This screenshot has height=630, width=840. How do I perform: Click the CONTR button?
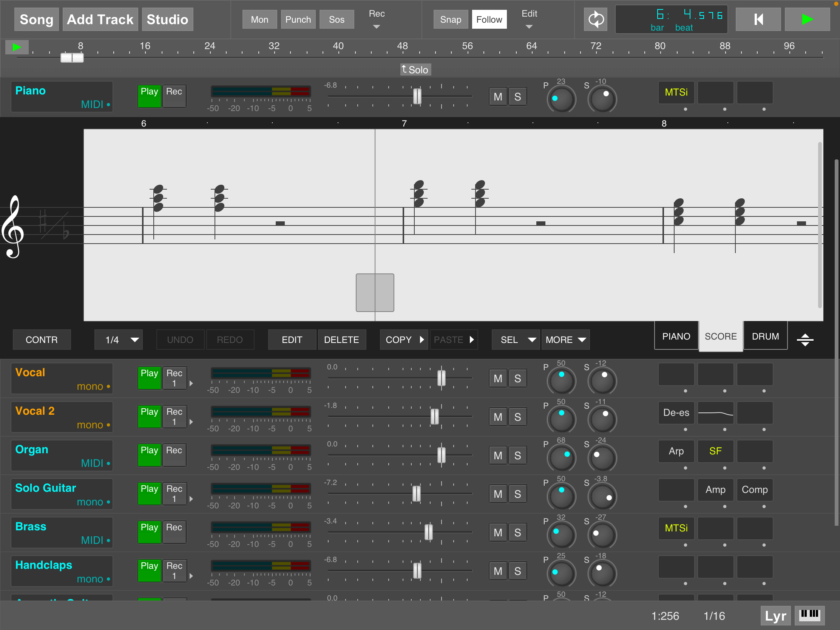(42, 340)
